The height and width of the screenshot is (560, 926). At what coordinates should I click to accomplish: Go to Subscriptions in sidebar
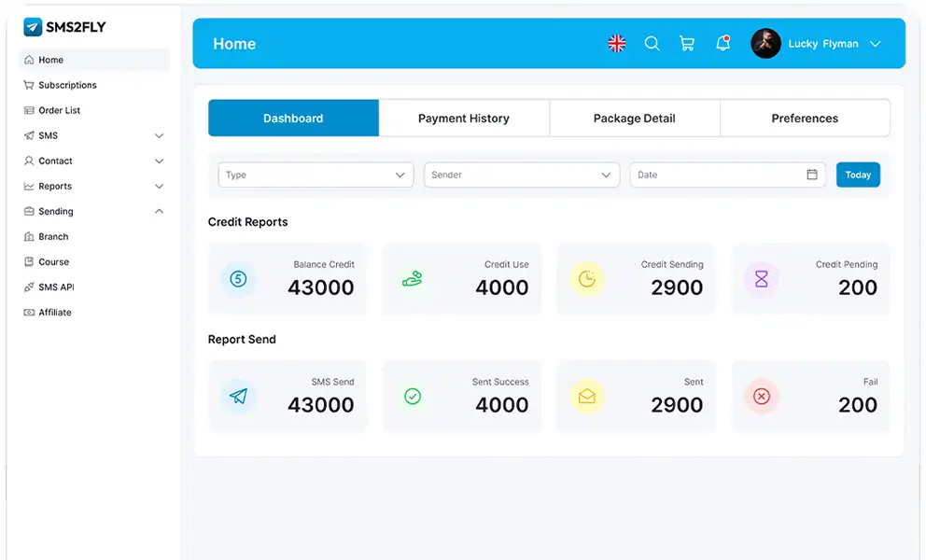tap(67, 85)
